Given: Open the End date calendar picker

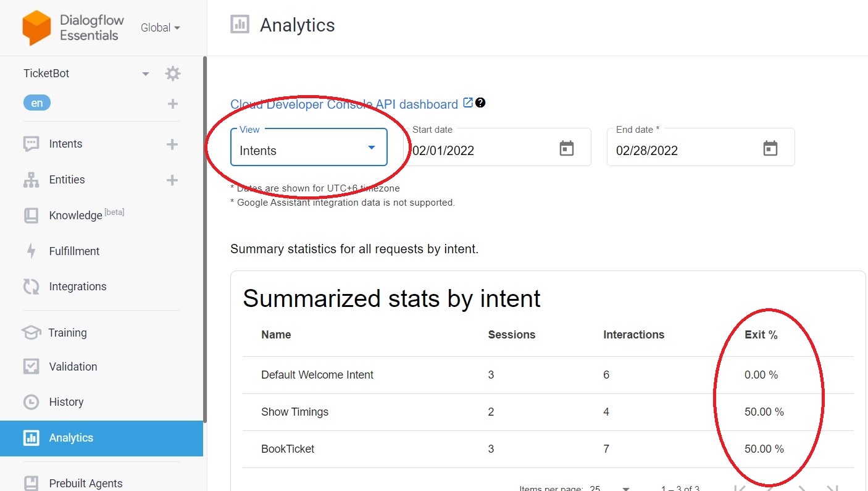Looking at the screenshot, I should tap(770, 148).
